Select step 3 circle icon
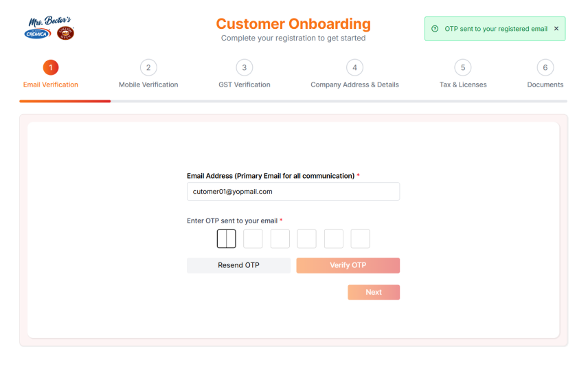The image size is (588, 382). (x=245, y=67)
